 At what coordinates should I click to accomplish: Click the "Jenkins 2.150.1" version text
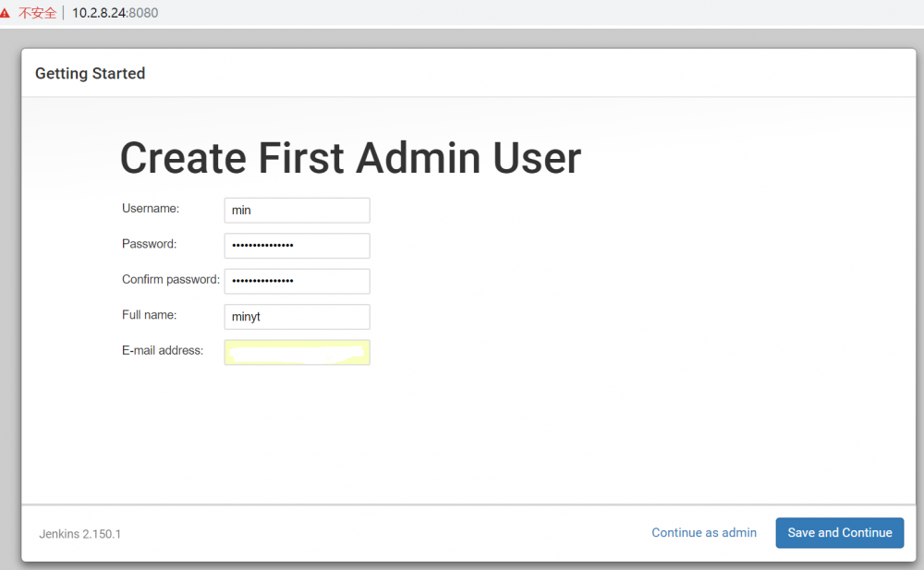point(79,534)
